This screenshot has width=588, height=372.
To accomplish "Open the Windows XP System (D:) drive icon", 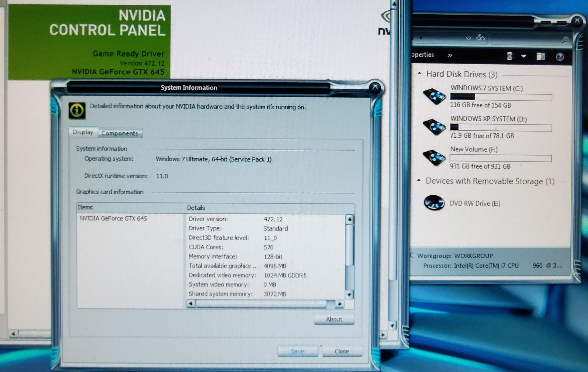I will coord(434,127).
